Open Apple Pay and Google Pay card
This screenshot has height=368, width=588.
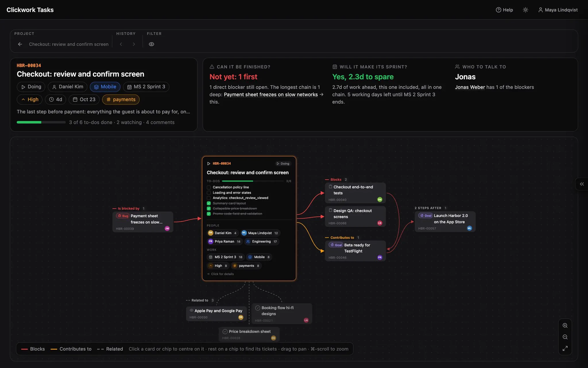pos(216,314)
